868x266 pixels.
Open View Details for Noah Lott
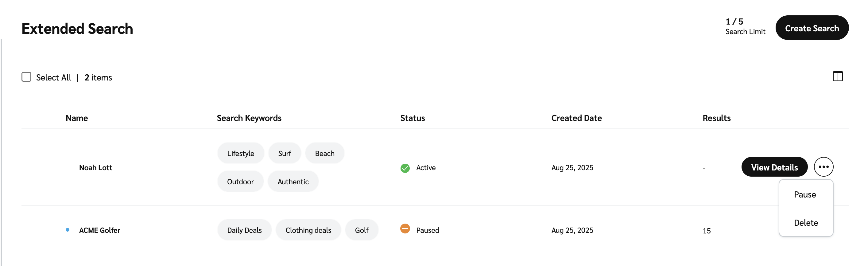pos(774,167)
